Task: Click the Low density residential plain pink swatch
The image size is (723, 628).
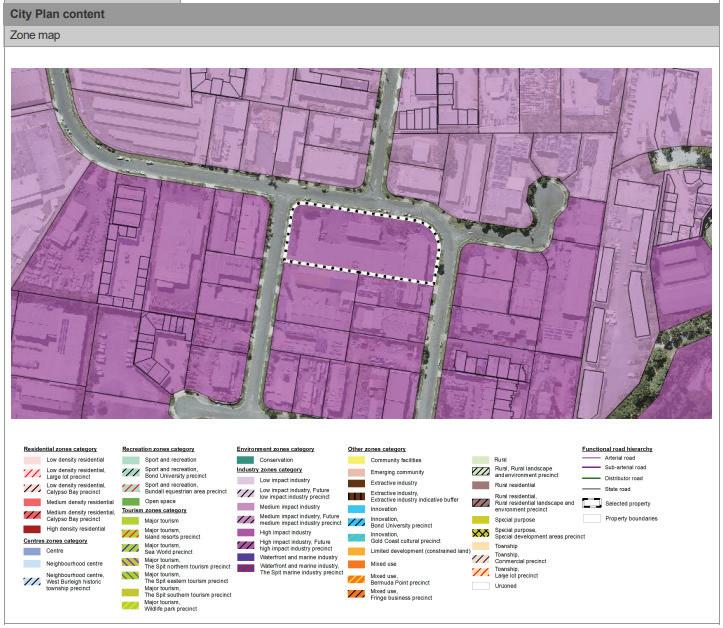Action: 32,460
